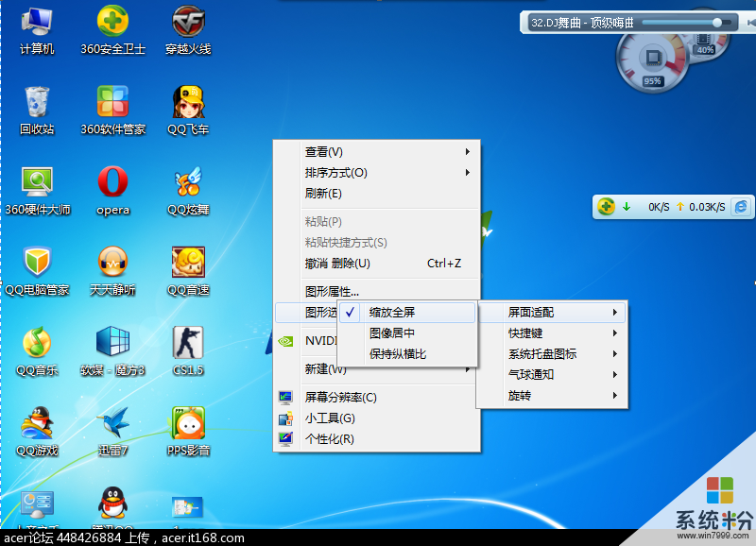The image size is (756, 546).
Task: Choose 图像居中 scaling option
Action: click(406, 333)
